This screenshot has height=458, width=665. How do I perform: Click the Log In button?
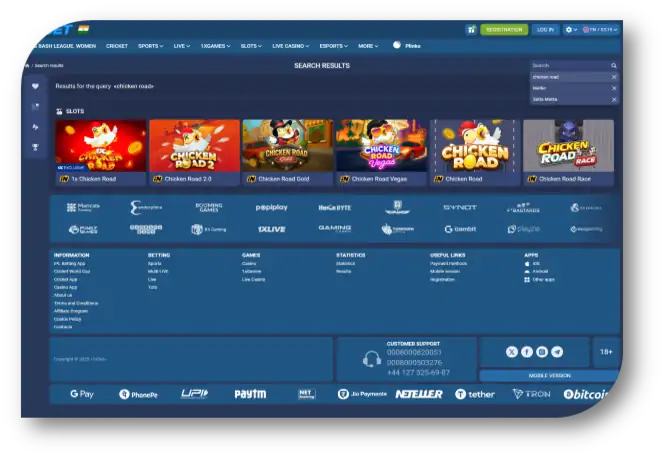click(545, 30)
